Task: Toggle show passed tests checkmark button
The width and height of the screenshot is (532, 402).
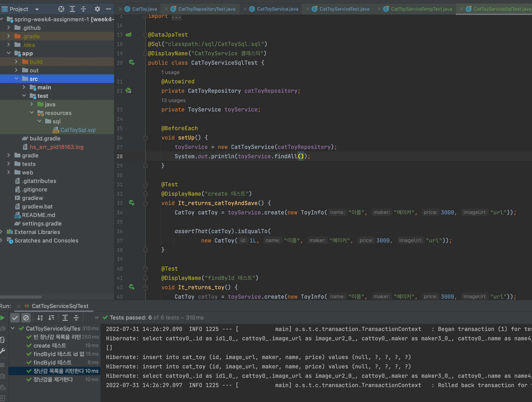Action: coord(15,318)
